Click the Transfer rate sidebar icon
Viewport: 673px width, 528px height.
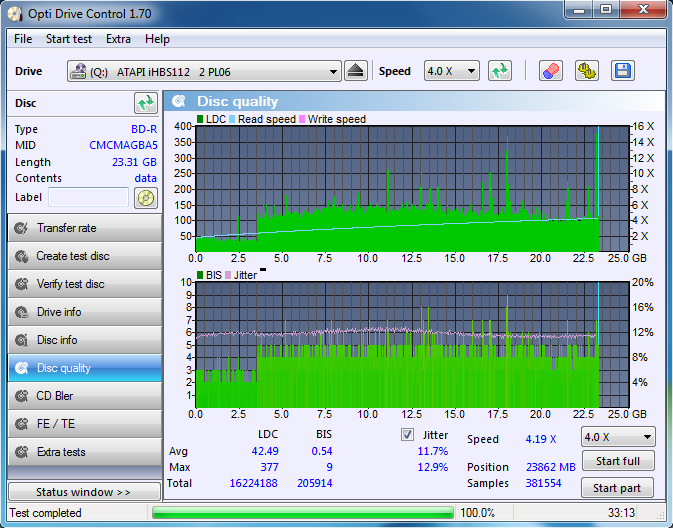(21, 228)
